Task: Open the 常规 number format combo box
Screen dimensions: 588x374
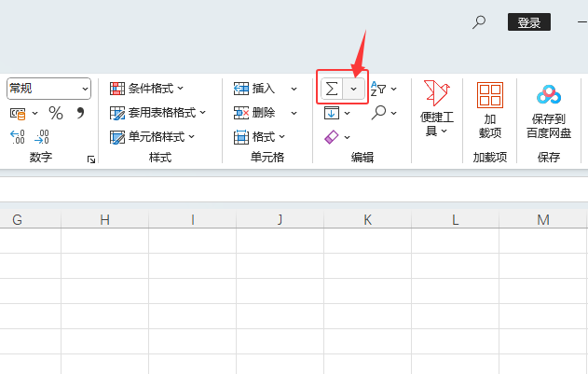Action: click(x=48, y=89)
